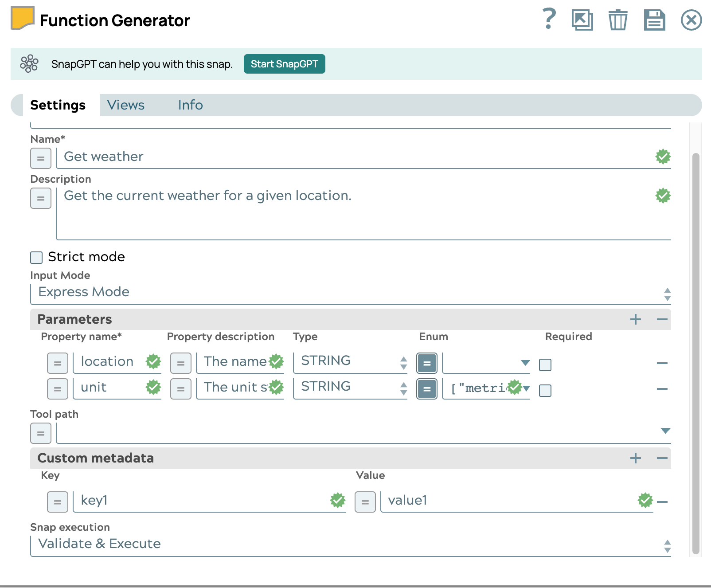Switch to the Info tab

(x=190, y=105)
